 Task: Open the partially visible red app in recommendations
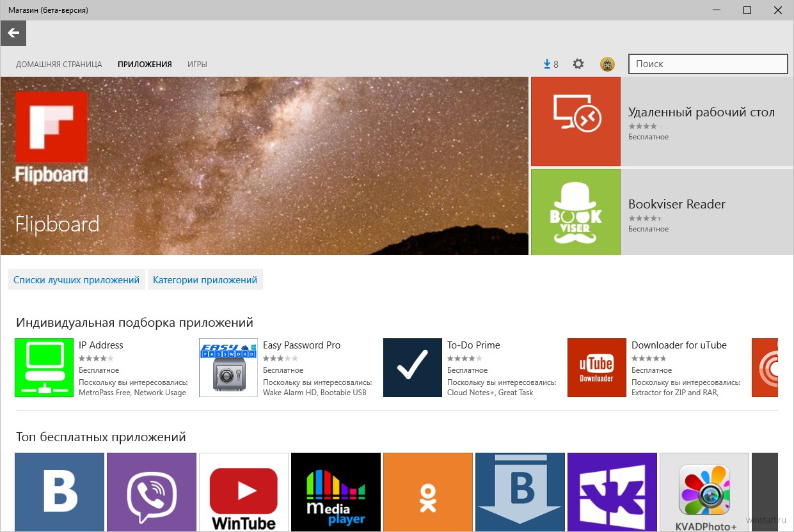point(765,368)
